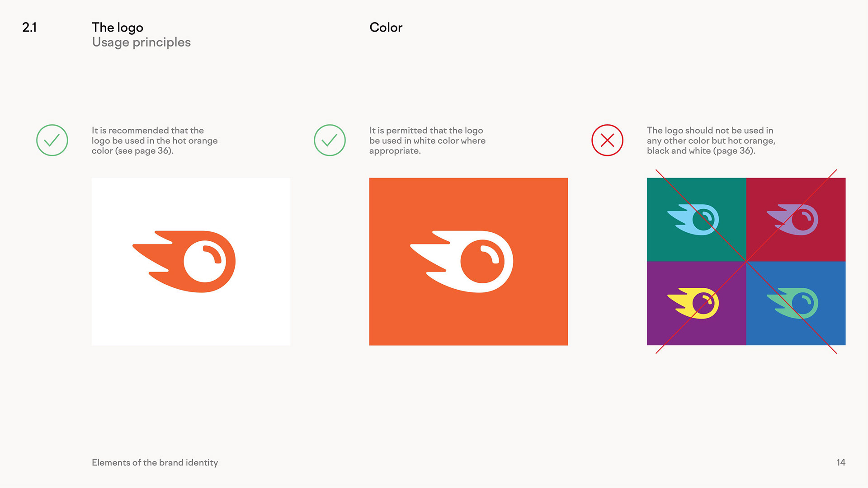The width and height of the screenshot is (868, 488).
Task: Click section number 2.1
Action: pos(29,28)
